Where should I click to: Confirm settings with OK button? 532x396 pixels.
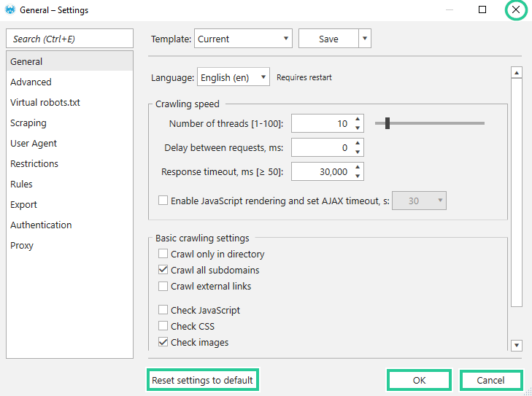coord(420,380)
